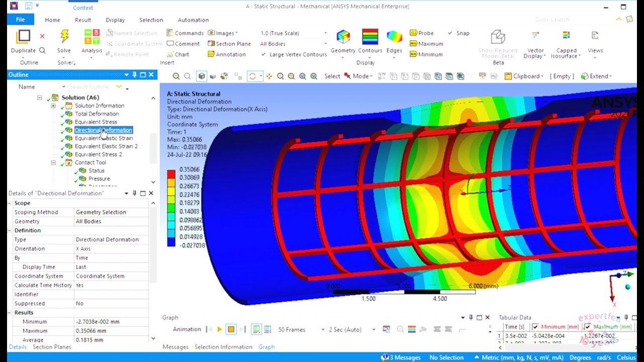Open the Views icon
The image size is (644, 362).
pos(595,36)
